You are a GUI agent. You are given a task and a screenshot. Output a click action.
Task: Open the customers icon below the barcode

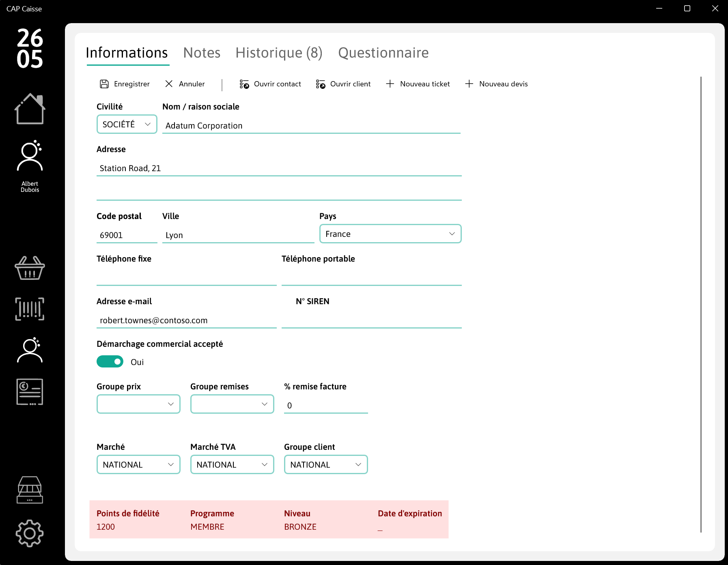tap(30, 350)
